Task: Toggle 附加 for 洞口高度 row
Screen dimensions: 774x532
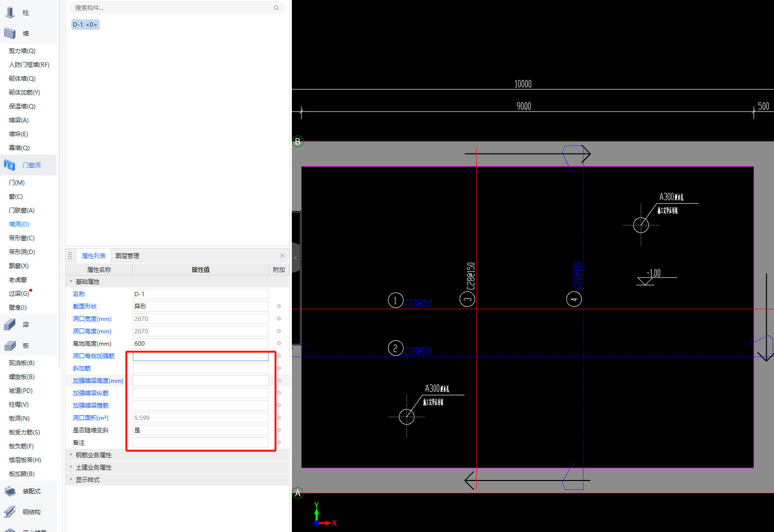Action: pyautogui.click(x=279, y=331)
